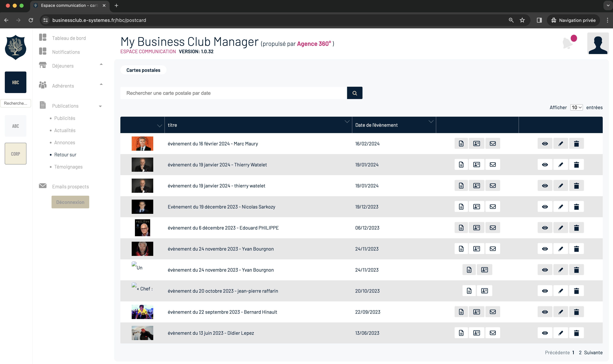
Task: Trash the jean-pierre raffarin postcard
Action: [576, 291]
